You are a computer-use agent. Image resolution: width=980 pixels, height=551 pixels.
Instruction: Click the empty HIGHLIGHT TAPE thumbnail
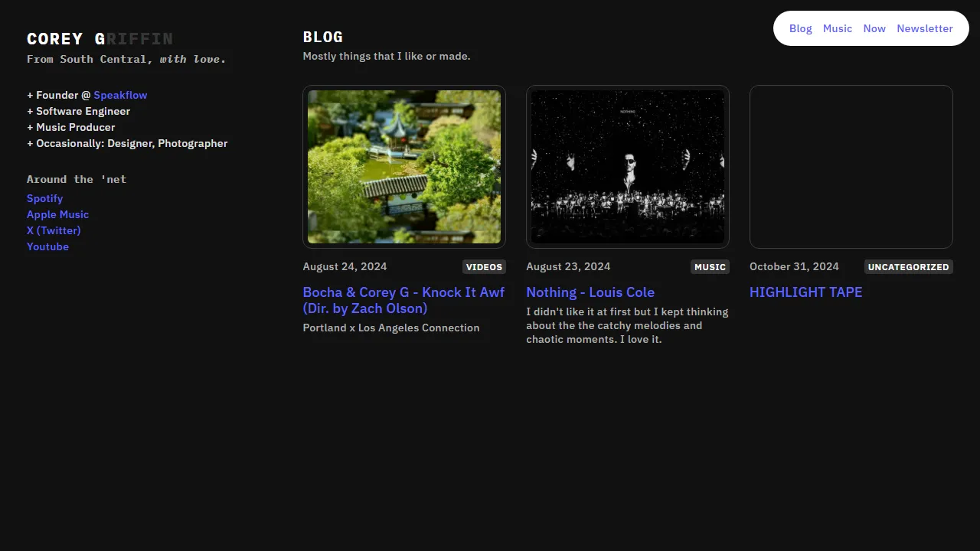851,167
